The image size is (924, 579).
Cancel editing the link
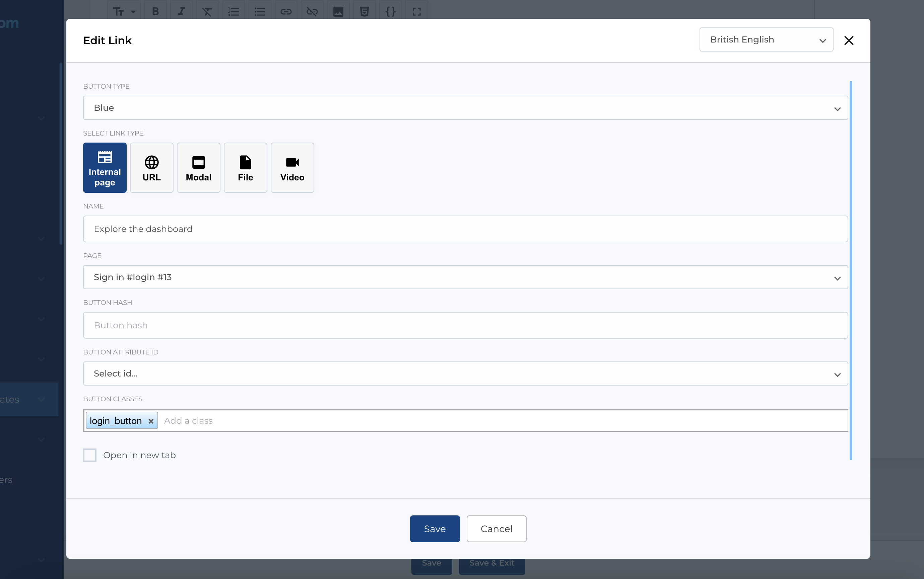[x=496, y=528]
